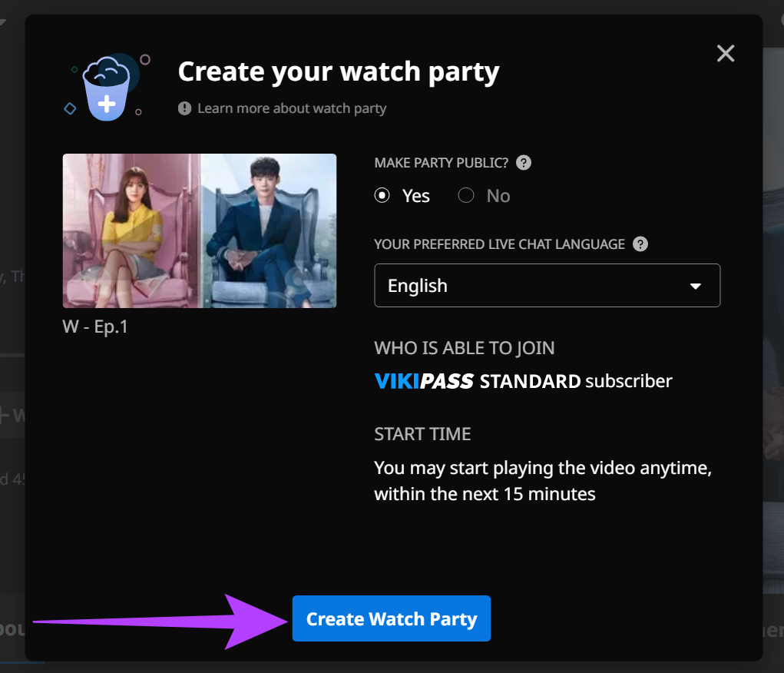This screenshot has height=673, width=784.
Task: Click the dropdown caret arrow in language box
Action: (x=696, y=287)
